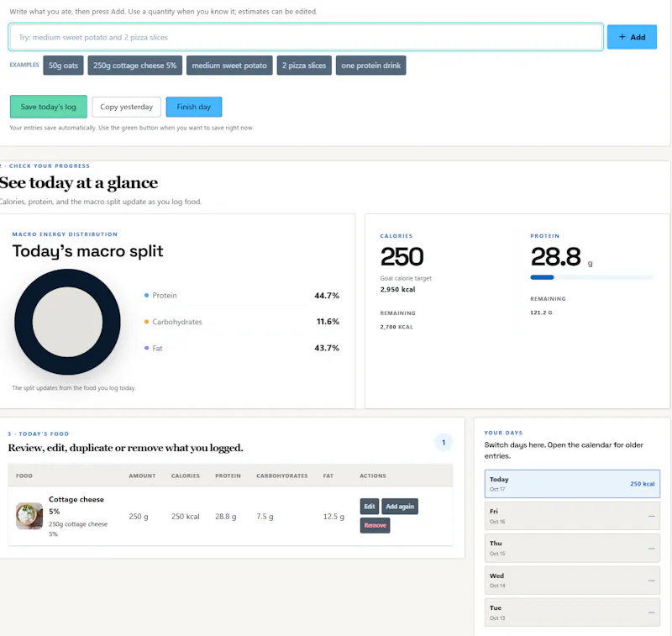Remove the cottage cheese entry

[x=375, y=525]
